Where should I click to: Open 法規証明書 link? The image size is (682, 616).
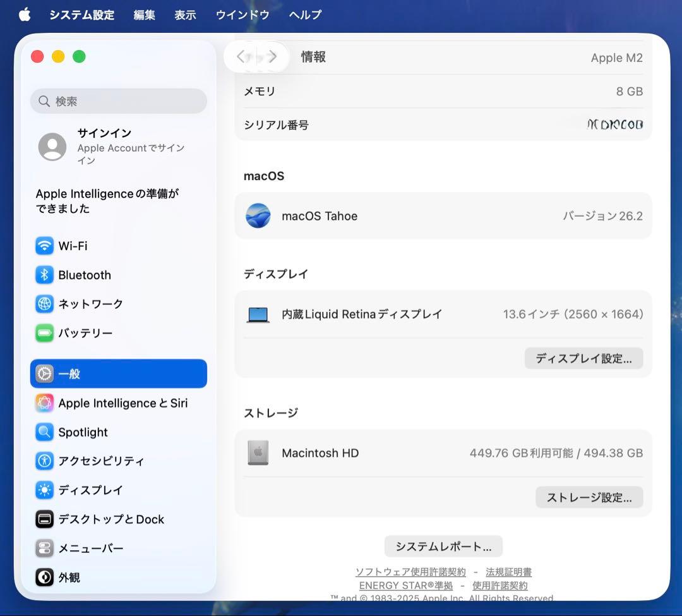508,572
